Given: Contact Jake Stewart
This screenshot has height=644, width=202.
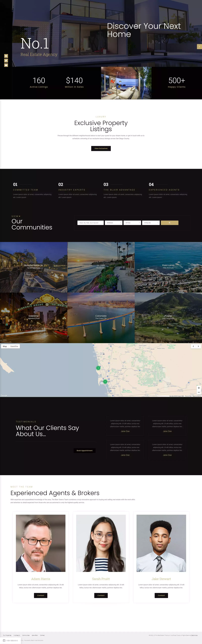Looking at the screenshot, I should point(161,595).
